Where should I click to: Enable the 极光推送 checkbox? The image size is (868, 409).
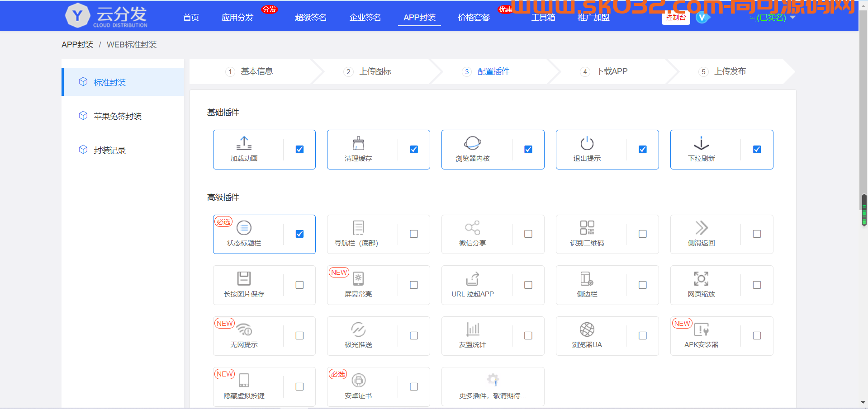click(x=414, y=335)
